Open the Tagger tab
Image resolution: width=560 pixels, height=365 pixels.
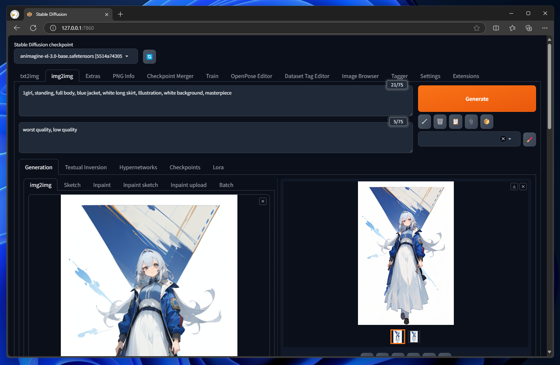[399, 76]
